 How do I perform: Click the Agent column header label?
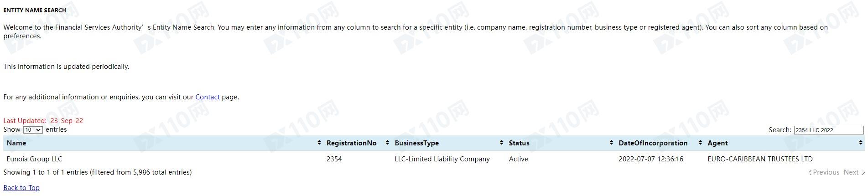pyautogui.click(x=717, y=143)
